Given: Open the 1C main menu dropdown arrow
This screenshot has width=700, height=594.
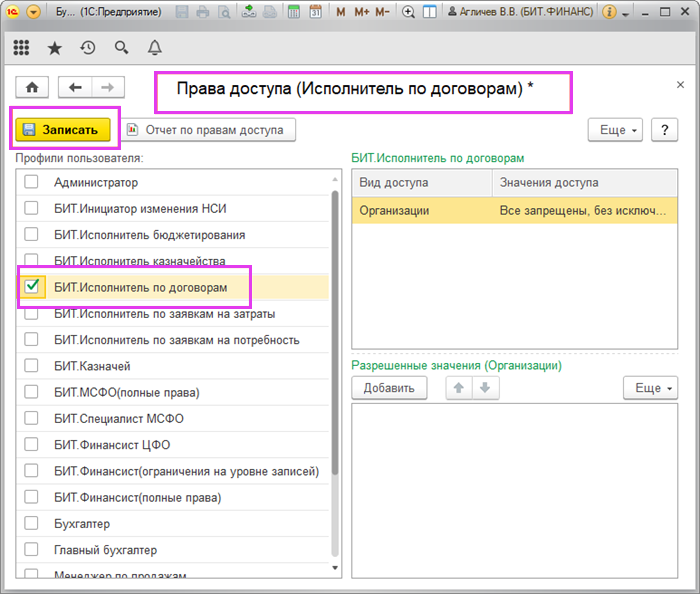Looking at the screenshot, I should (x=34, y=13).
